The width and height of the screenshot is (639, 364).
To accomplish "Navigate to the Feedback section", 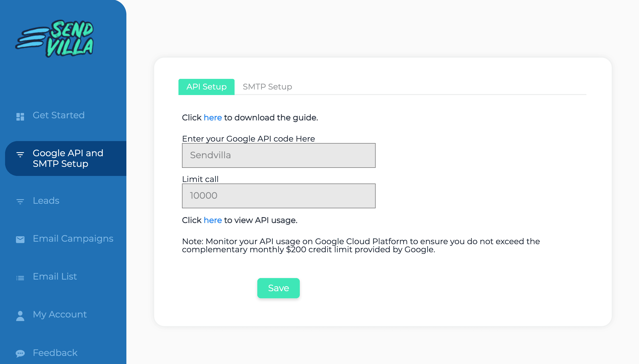I will click(55, 353).
